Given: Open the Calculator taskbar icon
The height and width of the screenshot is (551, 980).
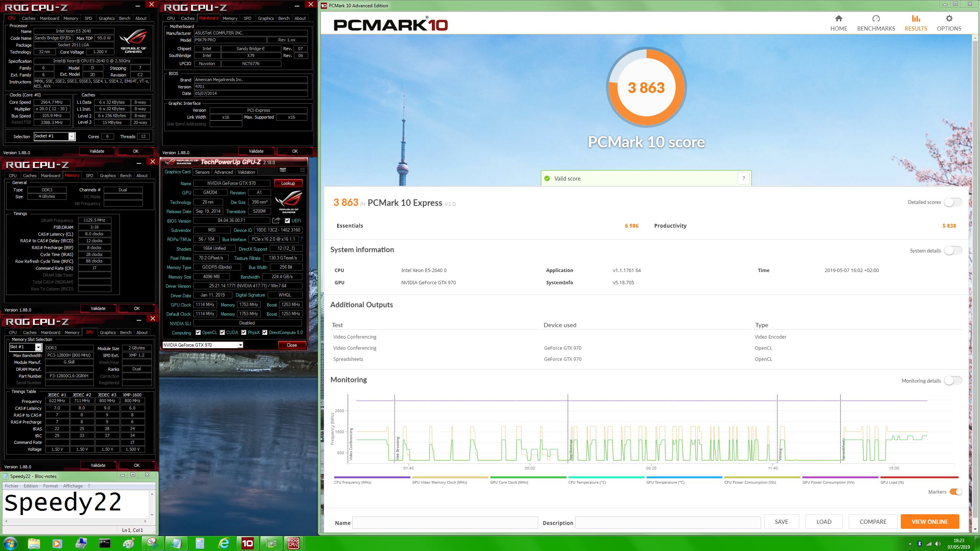Looking at the screenshot, I should tap(200, 543).
